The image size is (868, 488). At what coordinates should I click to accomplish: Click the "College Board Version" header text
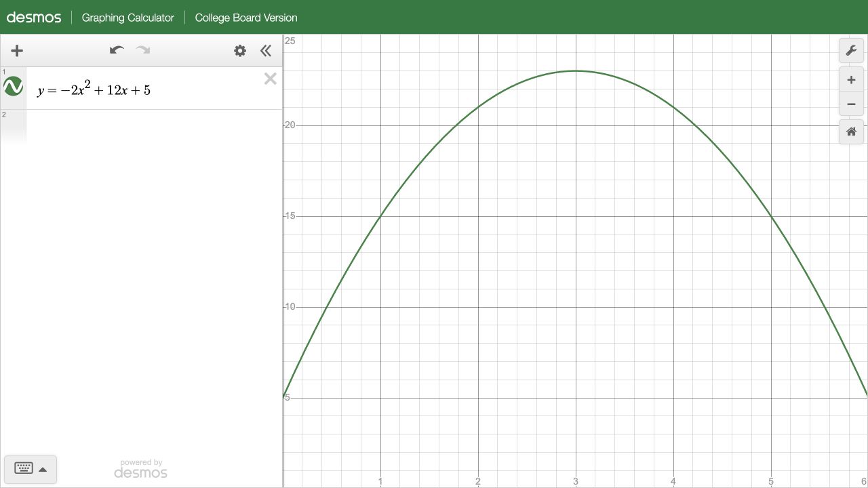(246, 18)
